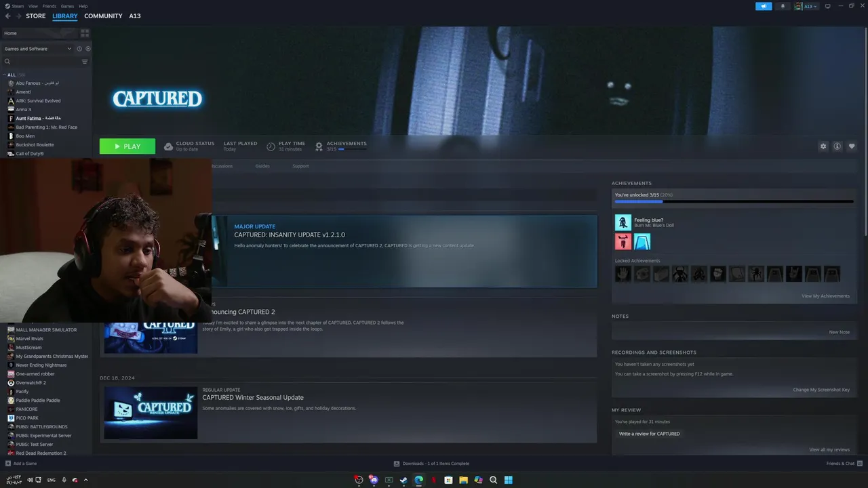This screenshot has height=488, width=868.
Task: Open advanced library filter options
Action: pyautogui.click(x=85, y=62)
